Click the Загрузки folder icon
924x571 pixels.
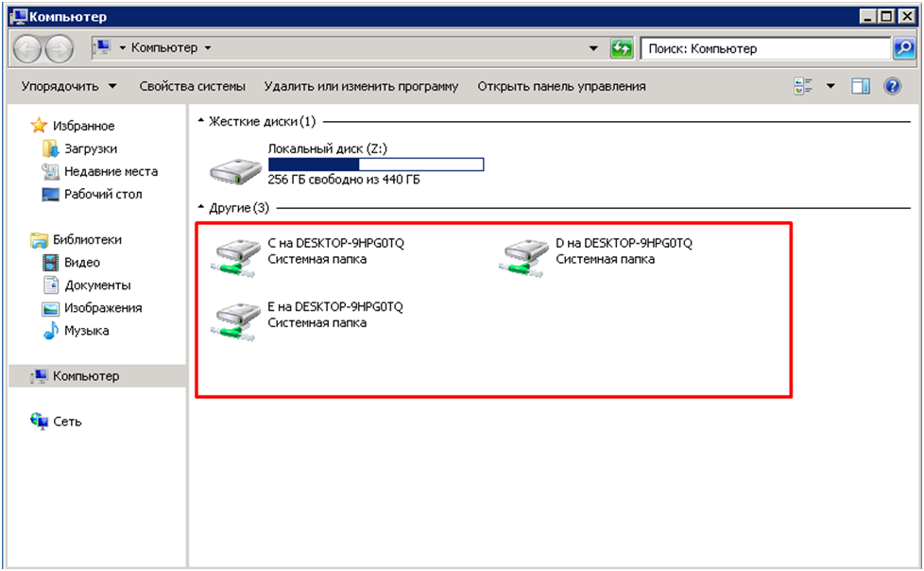[x=51, y=148]
